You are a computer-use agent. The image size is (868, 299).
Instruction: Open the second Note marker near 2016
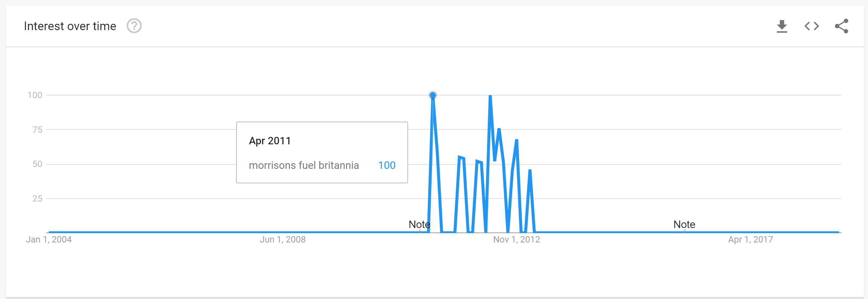pos(684,224)
